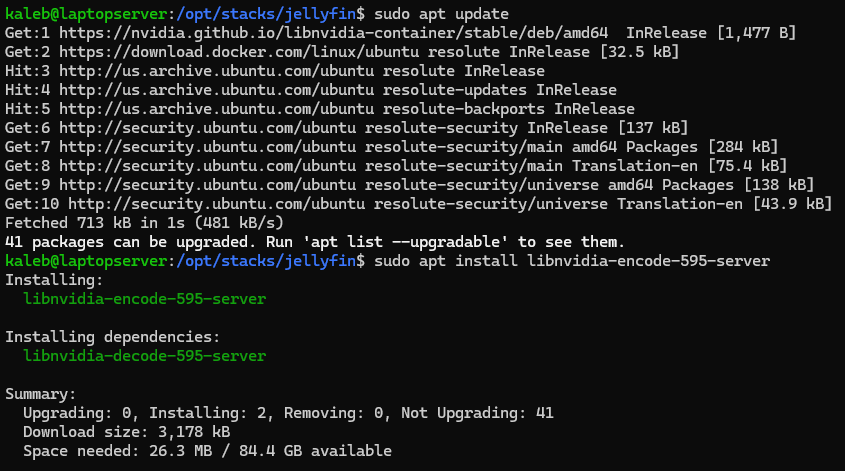Click the Get:8 security main Translation-en URL

click(207, 166)
